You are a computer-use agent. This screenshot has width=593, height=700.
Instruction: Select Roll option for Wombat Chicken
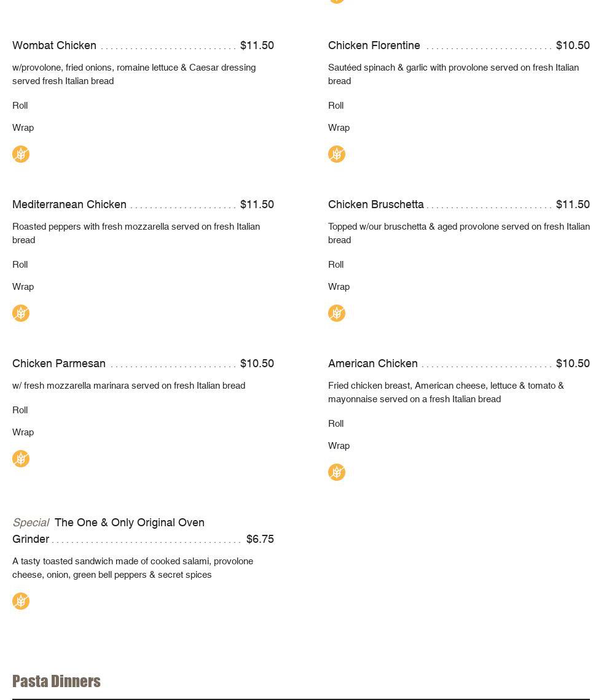tap(20, 106)
